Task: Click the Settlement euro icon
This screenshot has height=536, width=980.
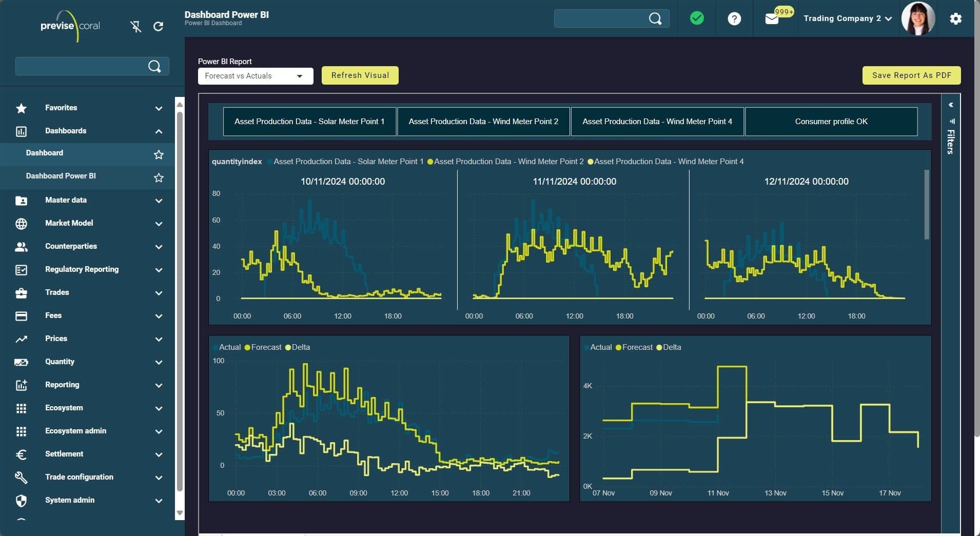Action: (x=21, y=454)
